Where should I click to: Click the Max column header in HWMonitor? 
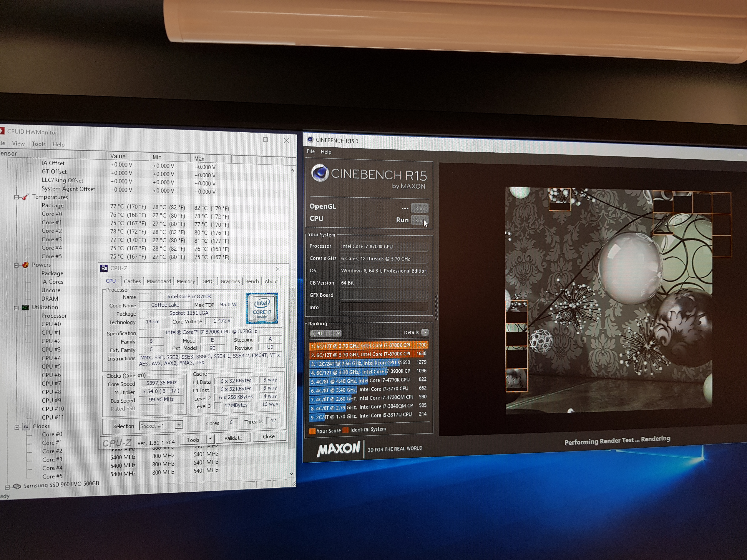pos(211,158)
